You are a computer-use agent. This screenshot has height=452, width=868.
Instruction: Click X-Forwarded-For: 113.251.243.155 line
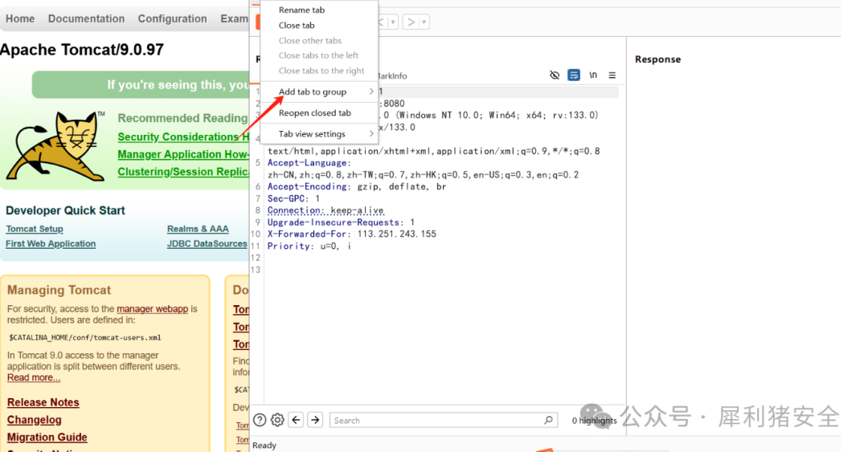click(x=351, y=234)
